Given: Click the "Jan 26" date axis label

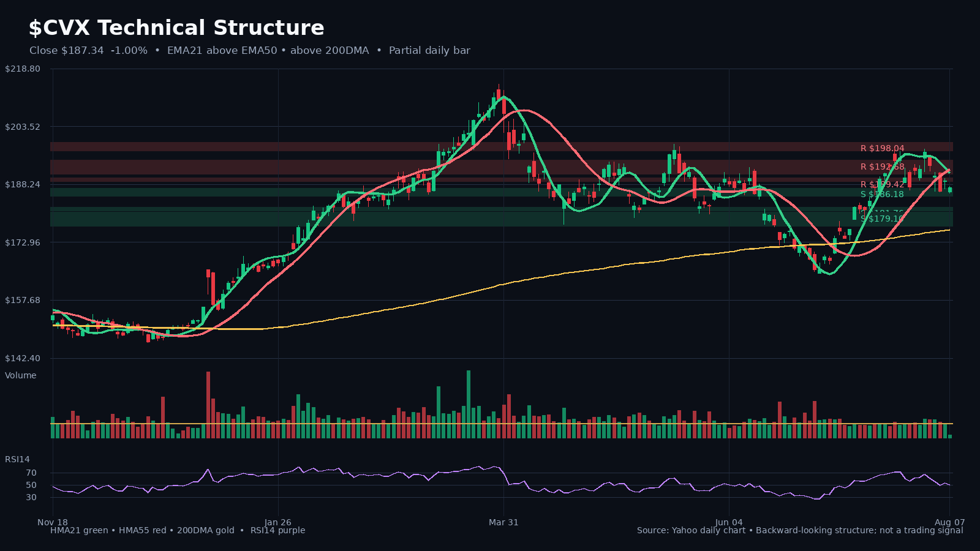Looking at the screenshot, I should coord(278,522).
